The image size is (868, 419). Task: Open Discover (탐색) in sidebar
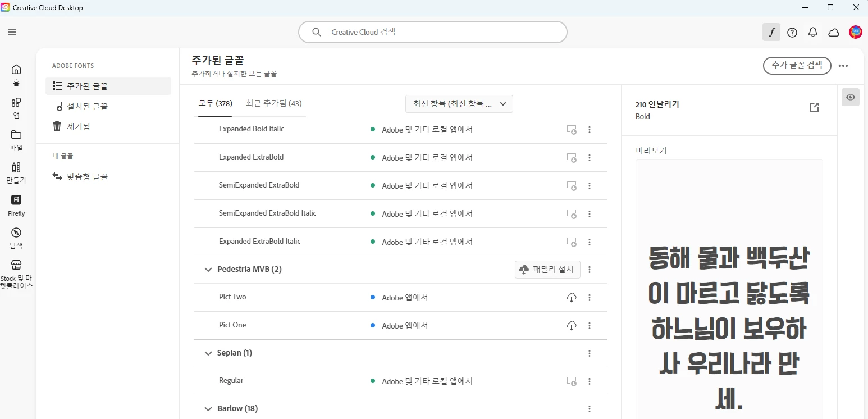click(16, 238)
